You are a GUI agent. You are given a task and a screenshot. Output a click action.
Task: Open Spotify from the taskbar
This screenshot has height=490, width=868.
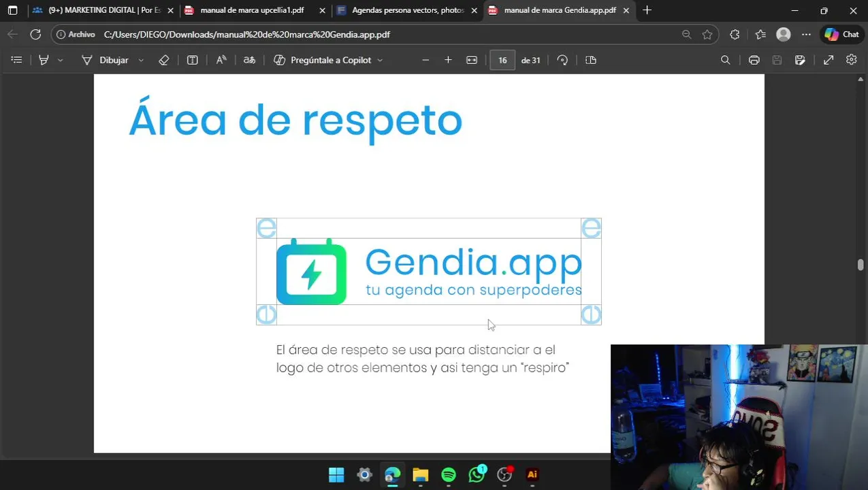pos(449,475)
